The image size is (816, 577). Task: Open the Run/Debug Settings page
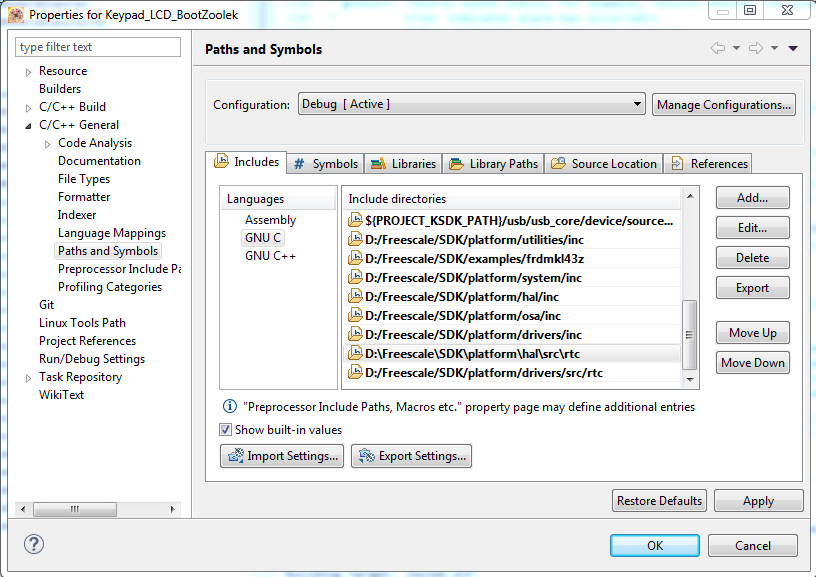click(x=92, y=359)
